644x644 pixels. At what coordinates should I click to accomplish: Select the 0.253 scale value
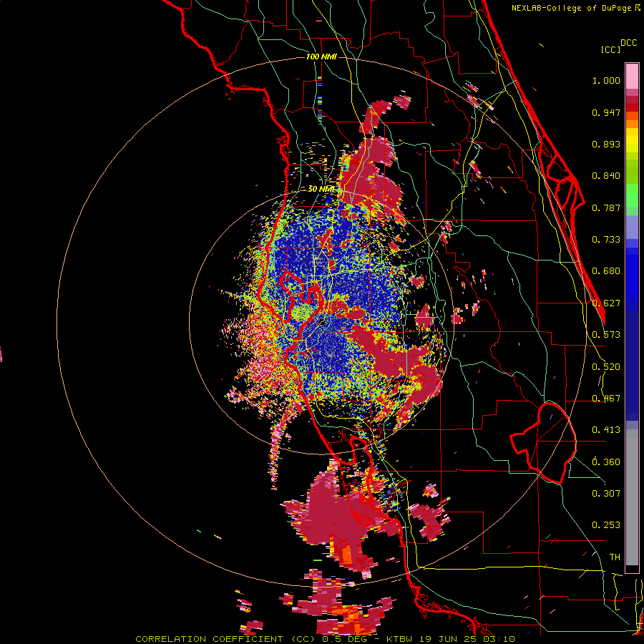pyautogui.click(x=606, y=525)
